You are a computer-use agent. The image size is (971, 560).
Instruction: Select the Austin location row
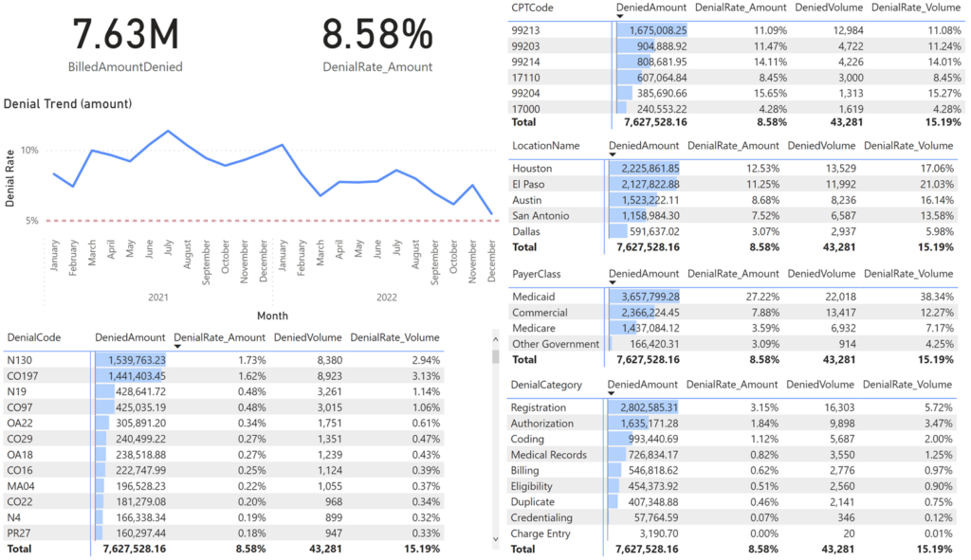coord(733,200)
